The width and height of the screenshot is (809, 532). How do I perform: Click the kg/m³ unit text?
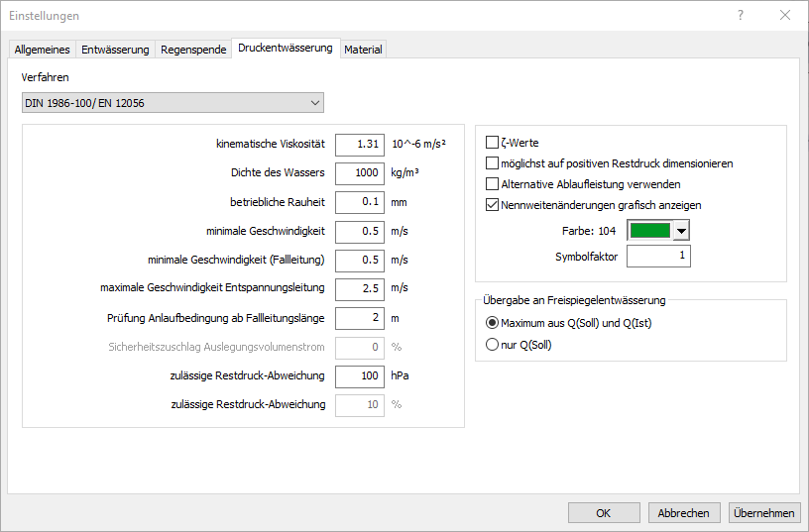[404, 172]
